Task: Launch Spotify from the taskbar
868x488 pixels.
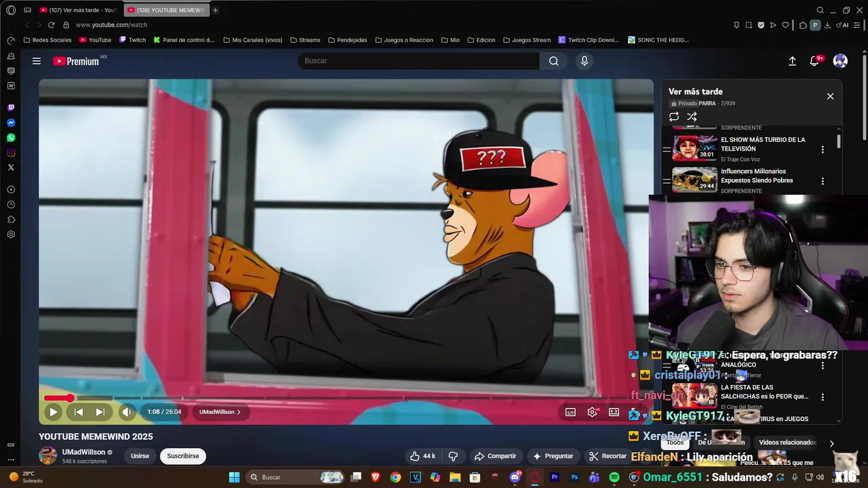Action: [x=614, y=477]
